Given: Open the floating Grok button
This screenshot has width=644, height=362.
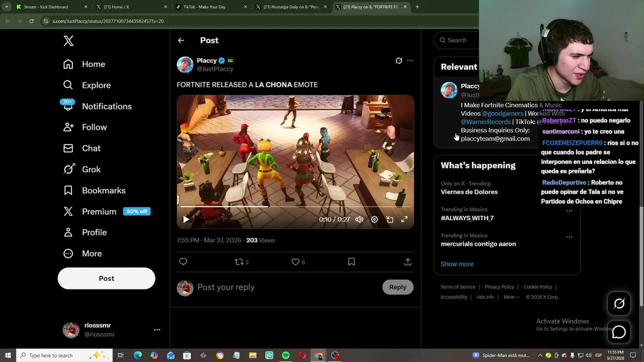Looking at the screenshot, I should [x=619, y=304].
